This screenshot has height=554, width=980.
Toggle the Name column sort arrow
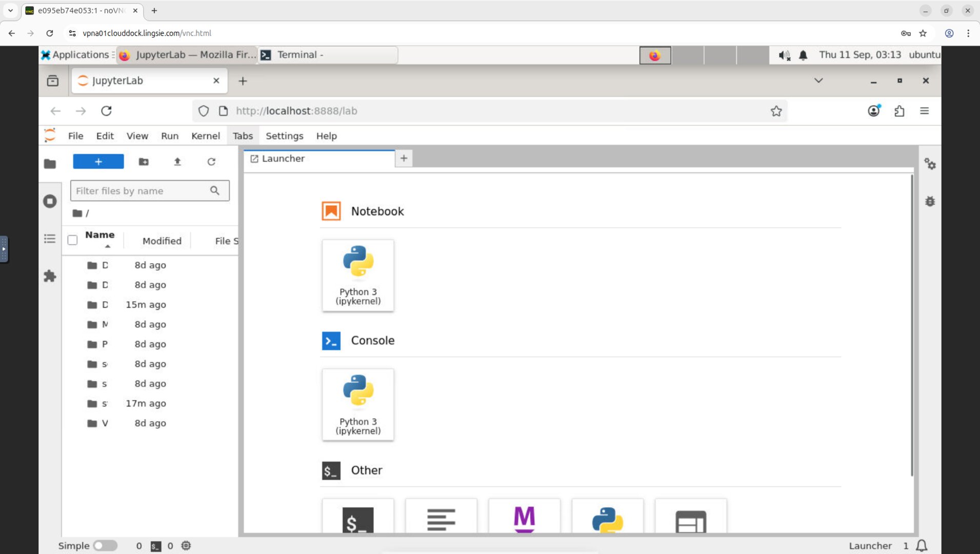[108, 246]
